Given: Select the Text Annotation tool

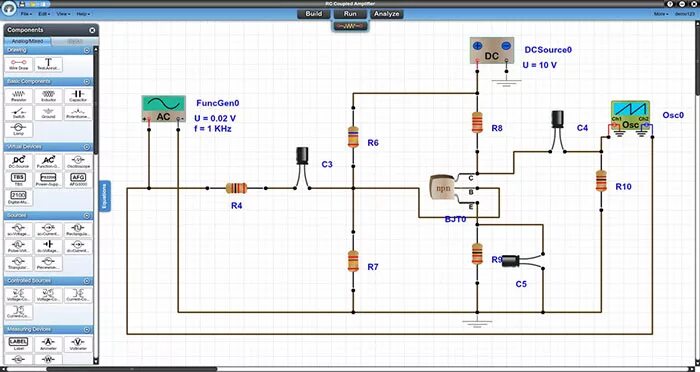Looking at the screenshot, I should tap(49, 64).
